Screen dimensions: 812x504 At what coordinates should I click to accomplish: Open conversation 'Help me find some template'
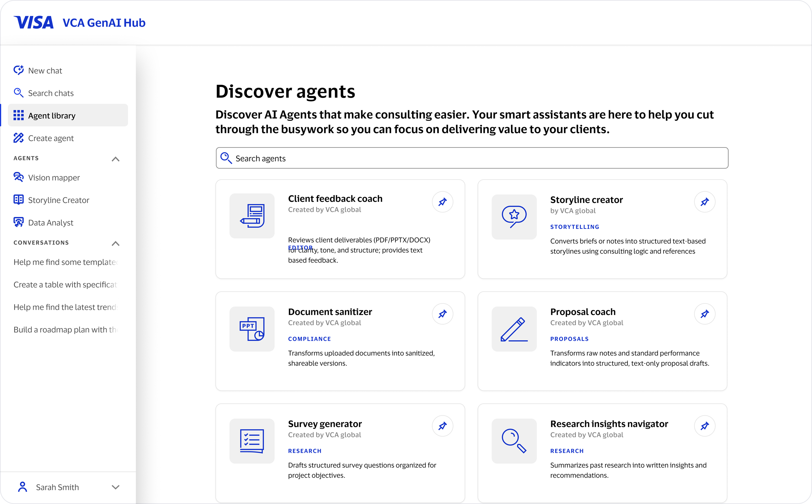click(x=66, y=262)
